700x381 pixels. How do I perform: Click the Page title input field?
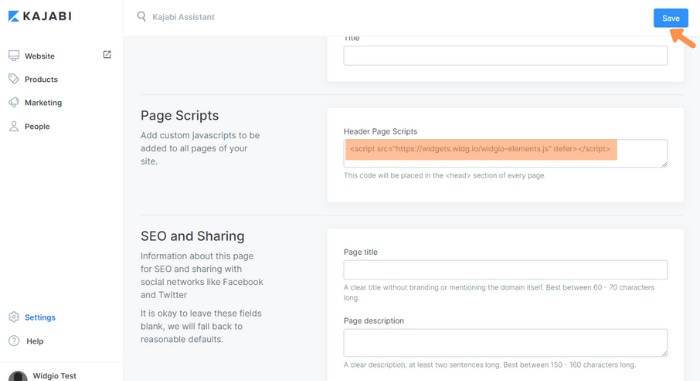pyautogui.click(x=505, y=270)
